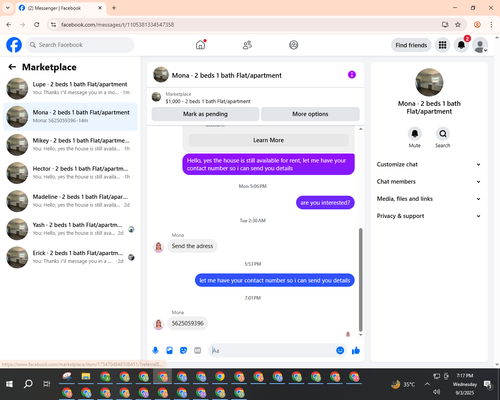Open the Friends icon in top navigation

(x=247, y=45)
